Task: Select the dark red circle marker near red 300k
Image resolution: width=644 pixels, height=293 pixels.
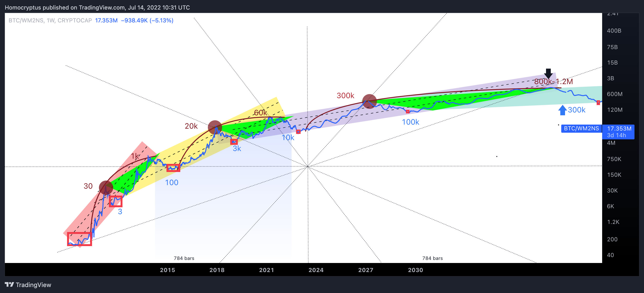Action: 370,101
